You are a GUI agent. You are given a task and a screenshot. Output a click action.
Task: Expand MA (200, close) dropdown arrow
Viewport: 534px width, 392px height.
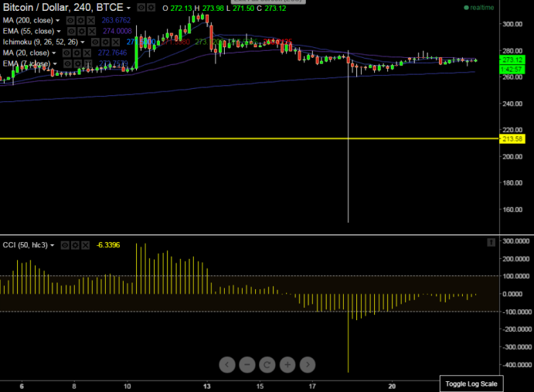[57, 21]
